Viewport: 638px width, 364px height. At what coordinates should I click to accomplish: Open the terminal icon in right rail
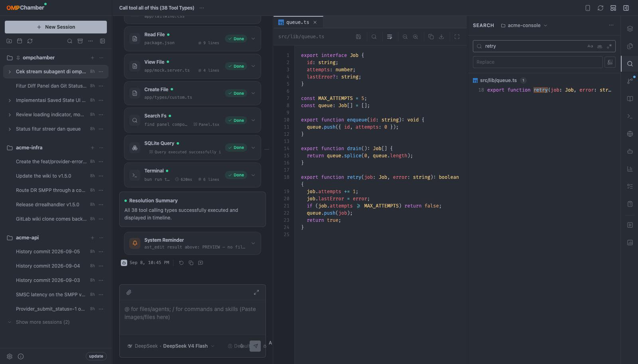coord(630,116)
